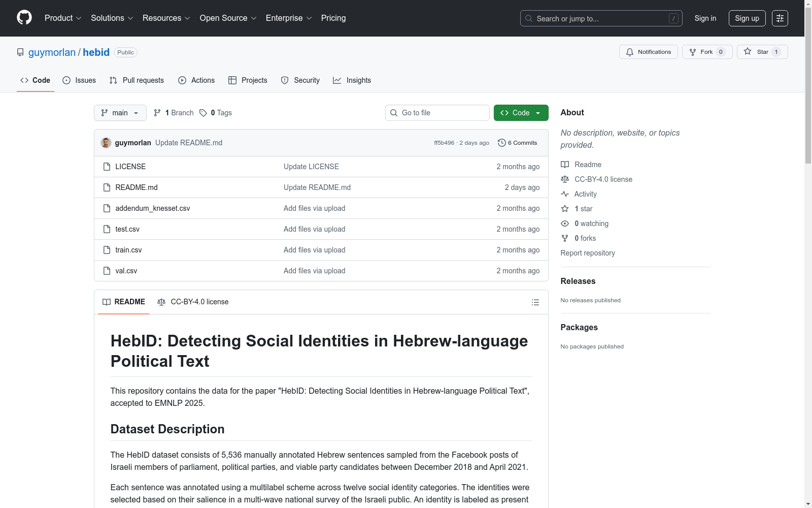Click the pulse icon beside Activity
Screen dimensions: 812x508
click(x=565, y=194)
